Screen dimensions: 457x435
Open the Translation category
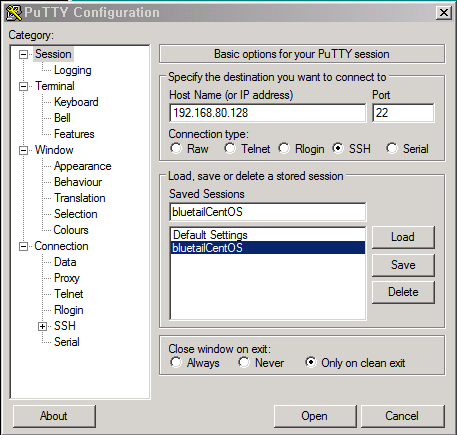tap(80, 198)
